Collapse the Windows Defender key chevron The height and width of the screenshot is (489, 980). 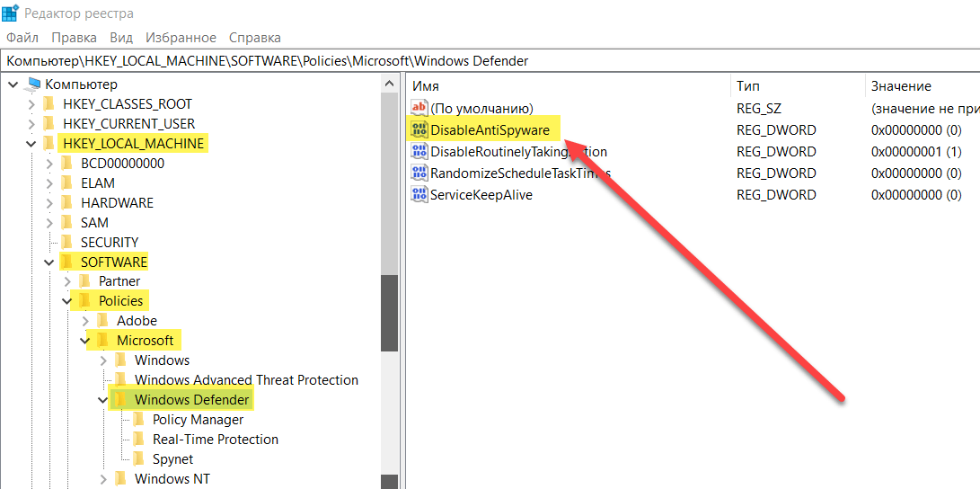[x=103, y=400]
